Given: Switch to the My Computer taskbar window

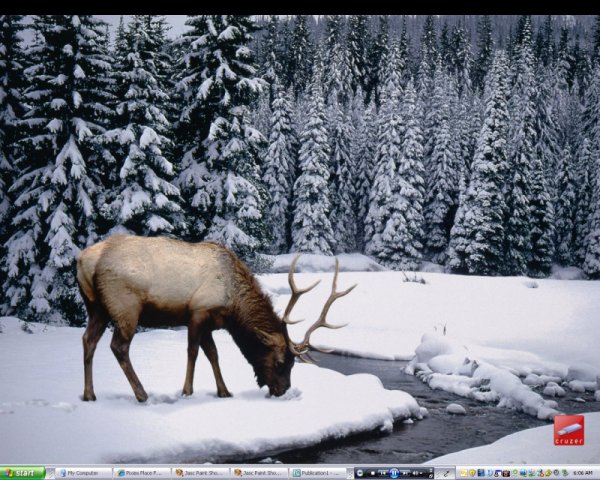Looking at the screenshot, I should [83, 473].
